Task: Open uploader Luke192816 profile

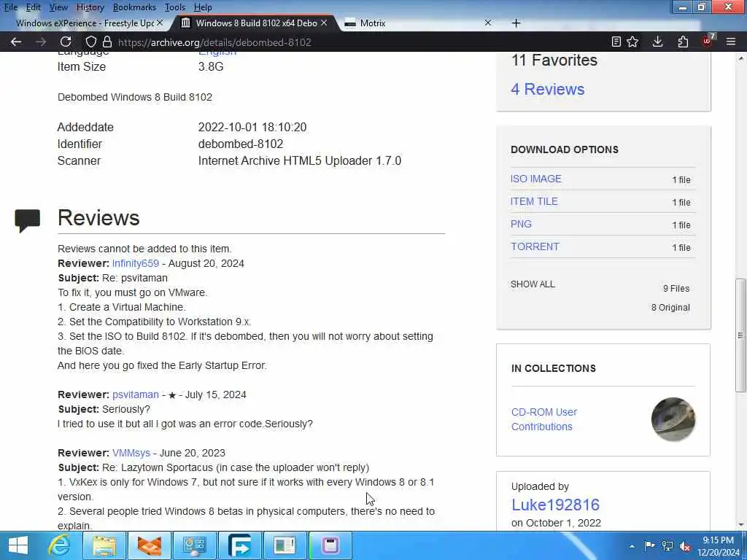Action: tap(555, 505)
